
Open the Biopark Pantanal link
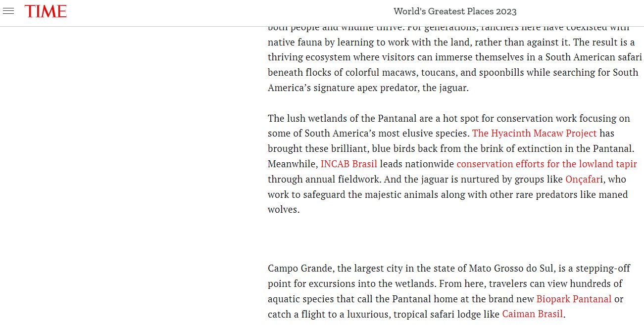tap(574, 299)
